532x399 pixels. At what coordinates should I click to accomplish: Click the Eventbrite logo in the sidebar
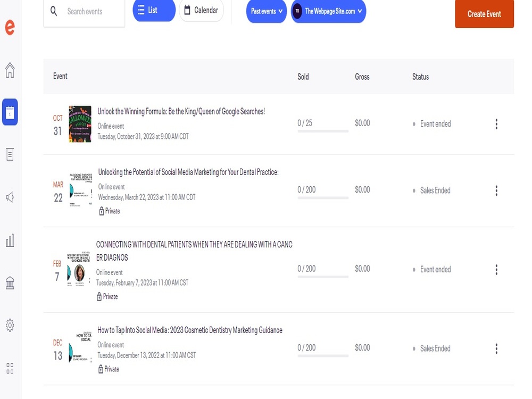tap(10, 28)
